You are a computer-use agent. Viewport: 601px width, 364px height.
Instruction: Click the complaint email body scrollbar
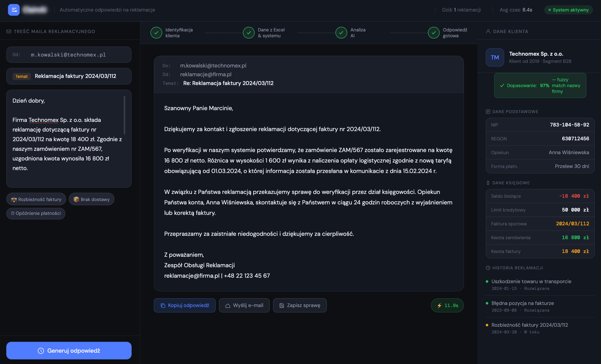coord(124,115)
